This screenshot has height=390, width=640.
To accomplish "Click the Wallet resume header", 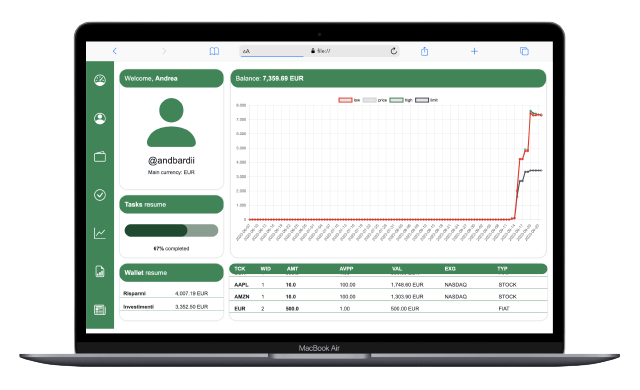I will tap(171, 273).
